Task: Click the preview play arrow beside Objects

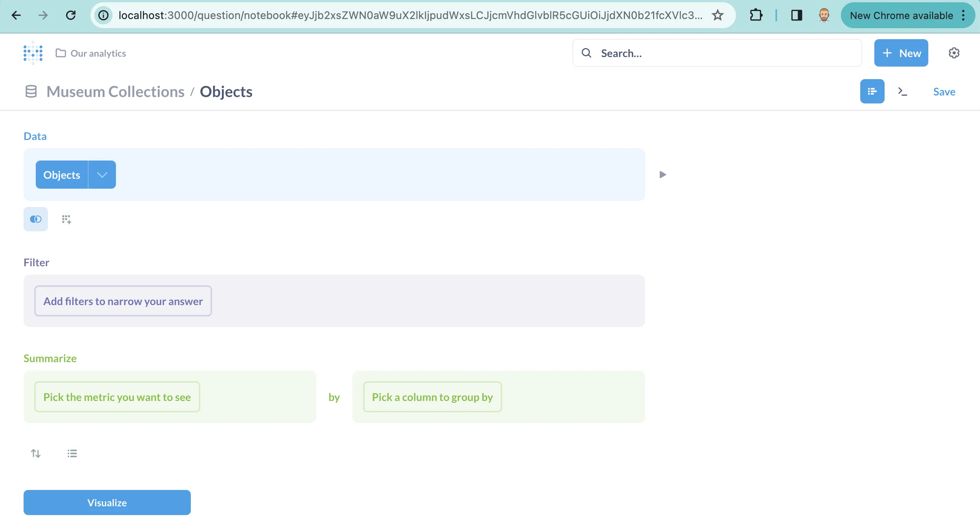Action: pyautogui.click(x=662, y=174)
